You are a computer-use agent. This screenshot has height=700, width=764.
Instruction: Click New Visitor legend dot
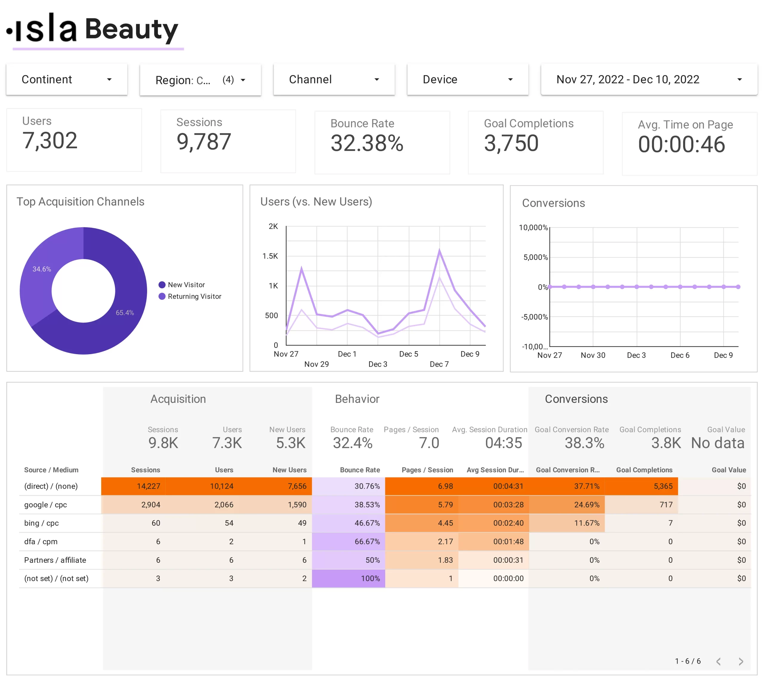(x=162, y=285)
